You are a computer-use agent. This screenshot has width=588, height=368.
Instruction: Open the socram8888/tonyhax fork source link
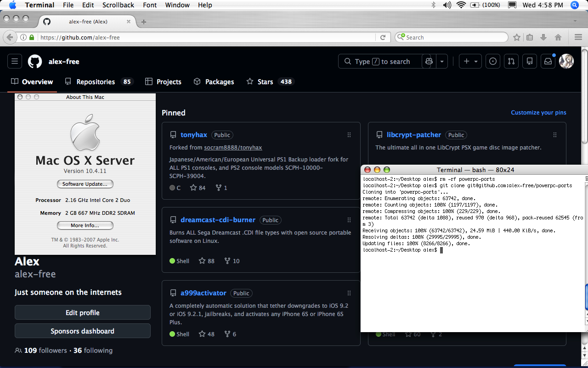[x=233, y=148]
